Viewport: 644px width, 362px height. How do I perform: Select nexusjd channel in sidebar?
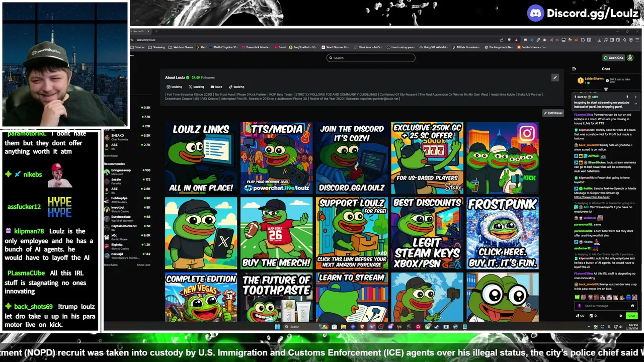pos(127,256)
